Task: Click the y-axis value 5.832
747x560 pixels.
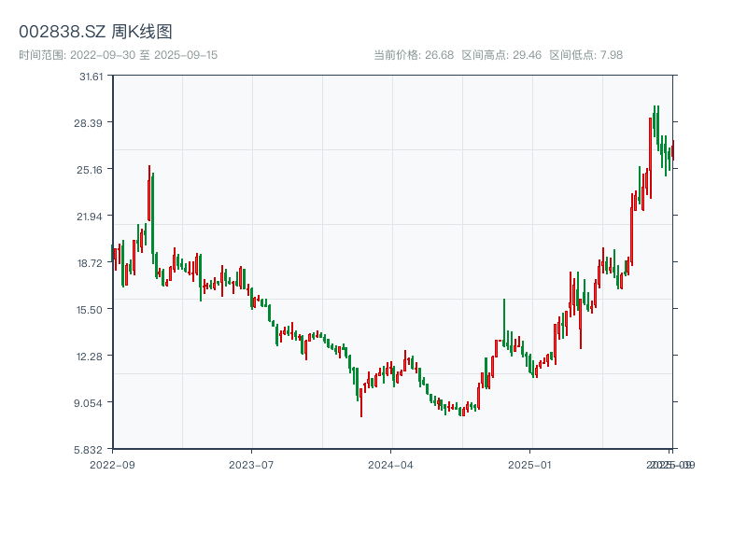Action: point(88,450)
